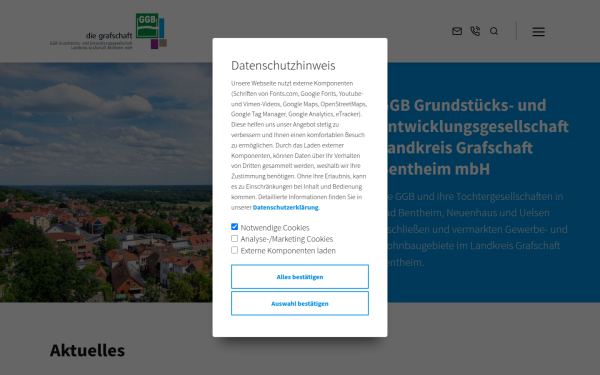The height and width of the screenshot is (375, 600).
Task: Click the Analyse-/Marketing Cookies label
Action: point(287,239)
